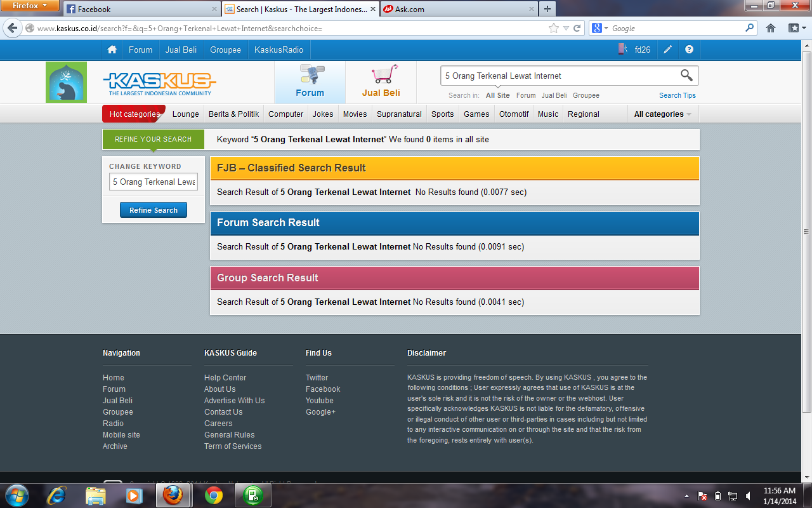Click the green application icon in the taskbar

[x=253, y=495]
